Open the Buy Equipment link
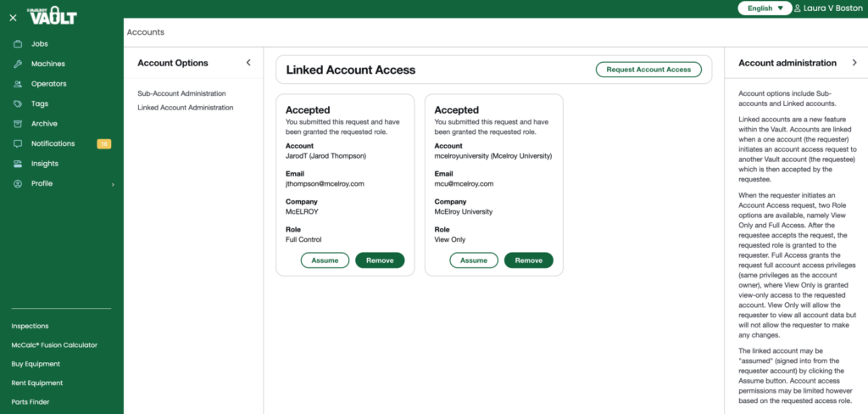The height and width of the screenshot is (414, 868). [36, 364]
